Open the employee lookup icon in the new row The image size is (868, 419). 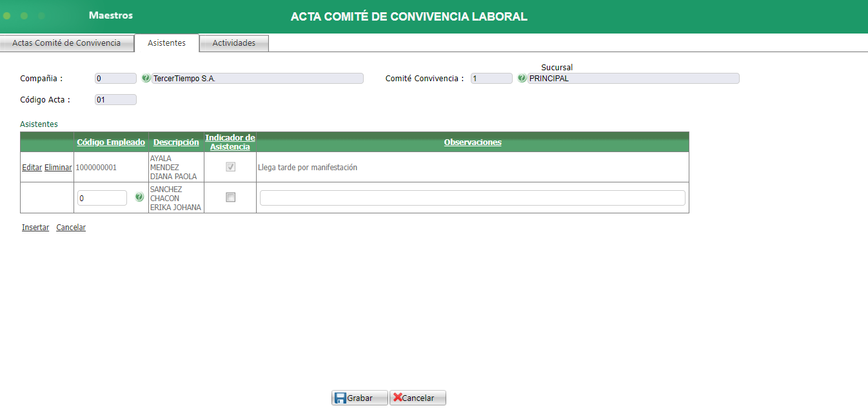139,197
